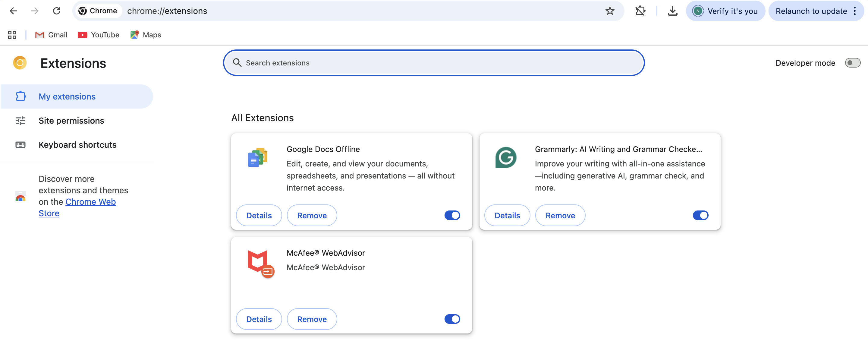868x354 pixels.
Task: Remove the McAfee WebAdvisor extension
Action: click(311, 319)
